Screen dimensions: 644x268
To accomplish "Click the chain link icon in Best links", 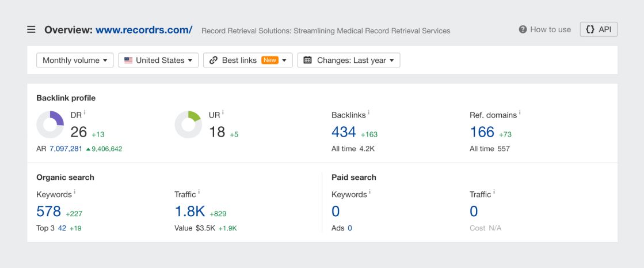I will 213,60.
